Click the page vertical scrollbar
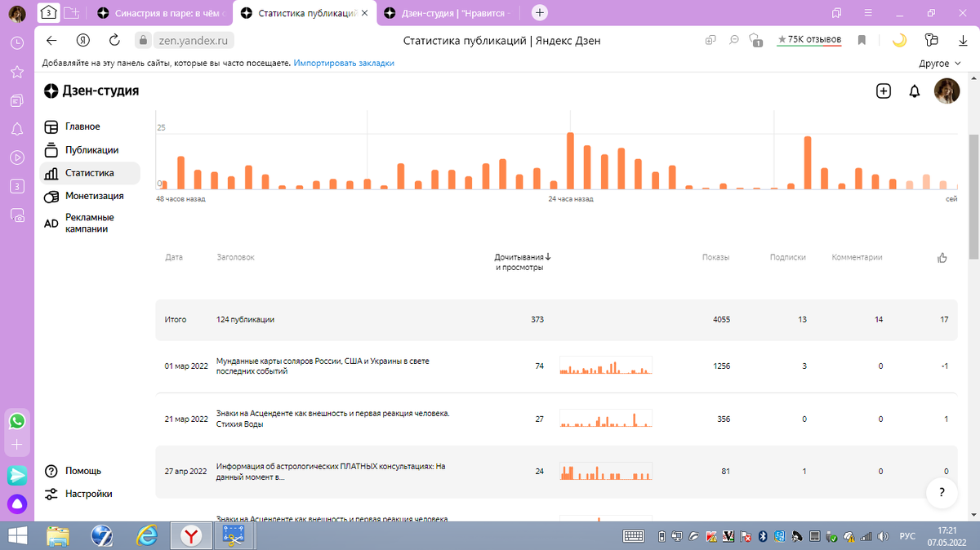Screen dimensions: 980x550 pos(973,196)
